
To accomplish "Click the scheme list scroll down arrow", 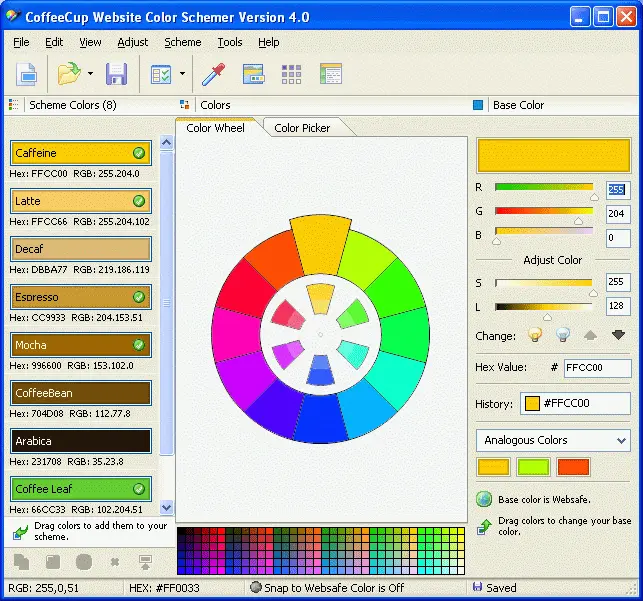I will pyautogui.click(x=166, y=508).
